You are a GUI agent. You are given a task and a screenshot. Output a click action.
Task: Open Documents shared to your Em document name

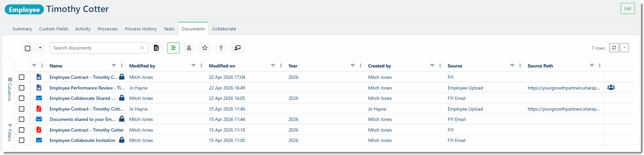83,119
